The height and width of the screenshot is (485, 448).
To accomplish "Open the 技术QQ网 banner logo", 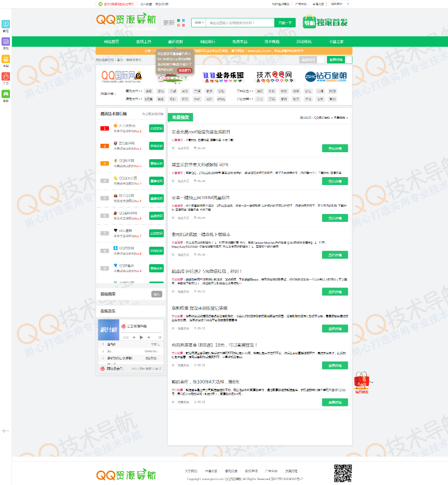I will pyautogui.click(x=274, y=77).
